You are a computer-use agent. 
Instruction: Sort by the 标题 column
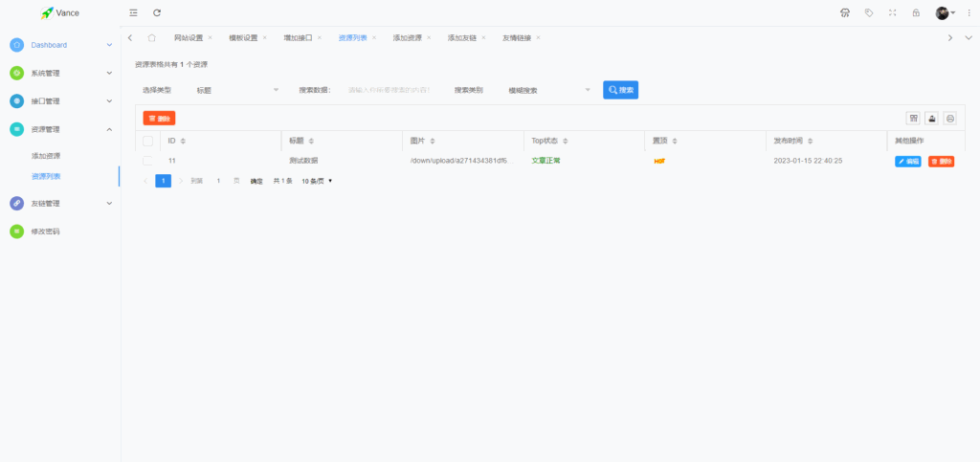pos(311,142)
